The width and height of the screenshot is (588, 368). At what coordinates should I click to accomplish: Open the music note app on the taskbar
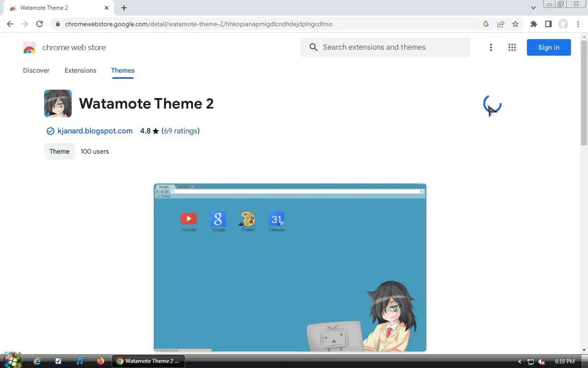(x=79, y=361)
